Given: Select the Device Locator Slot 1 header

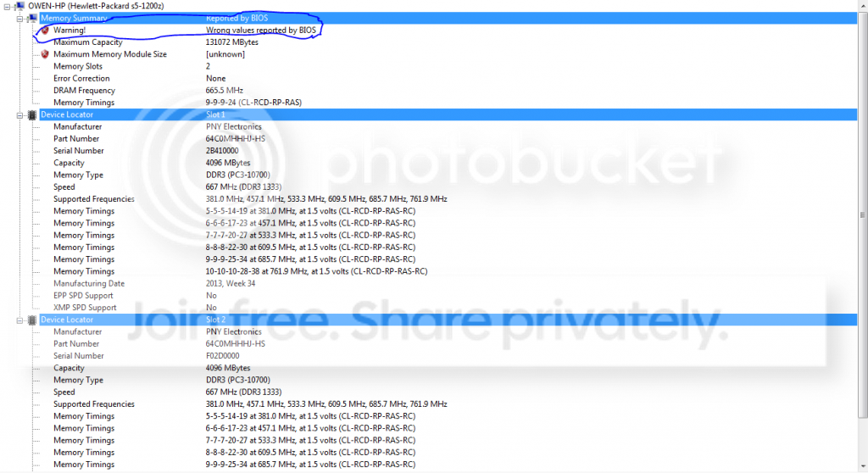Looking at the screenshot, I should pos(448,114).
